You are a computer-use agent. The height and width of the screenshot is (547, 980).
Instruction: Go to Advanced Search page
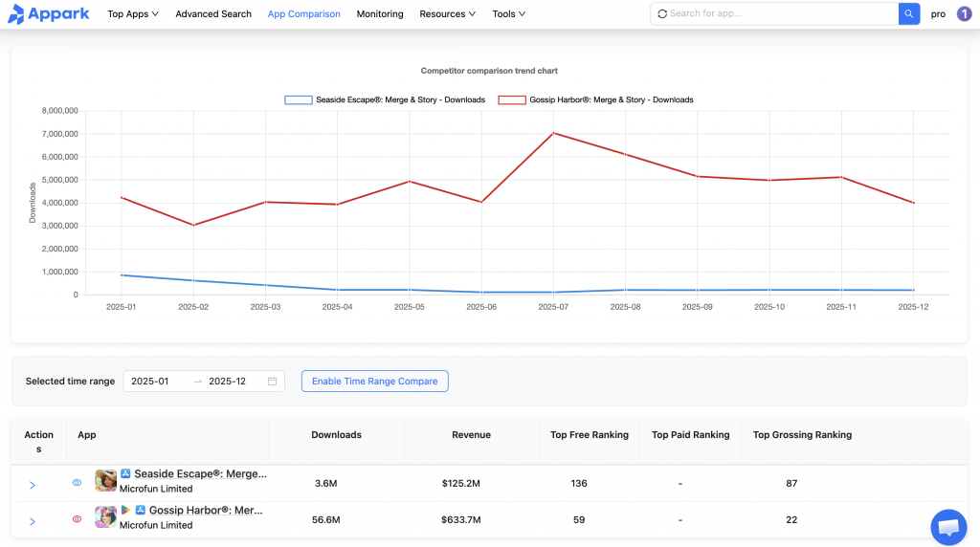tap(213, 14)
